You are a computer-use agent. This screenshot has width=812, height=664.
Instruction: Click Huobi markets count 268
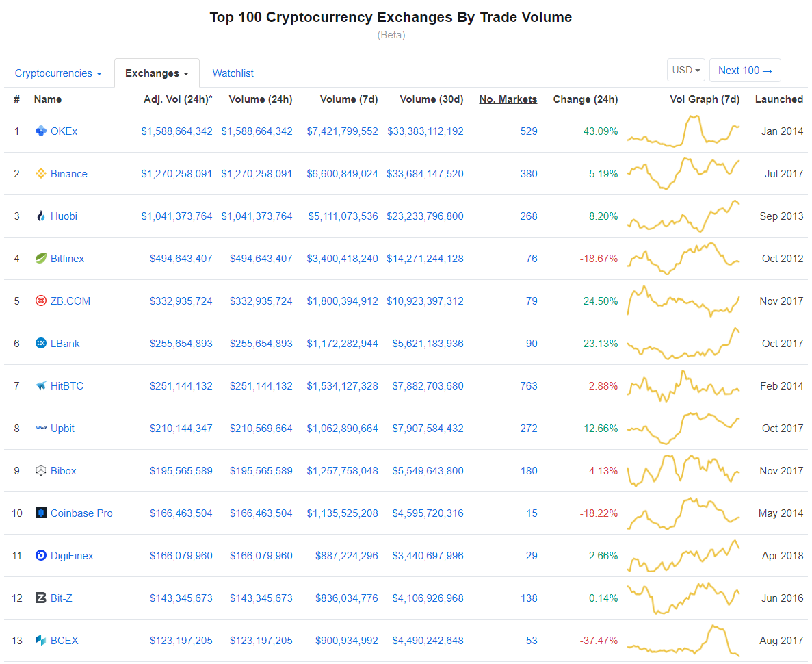pyautogui.click(x=529, y=216)
